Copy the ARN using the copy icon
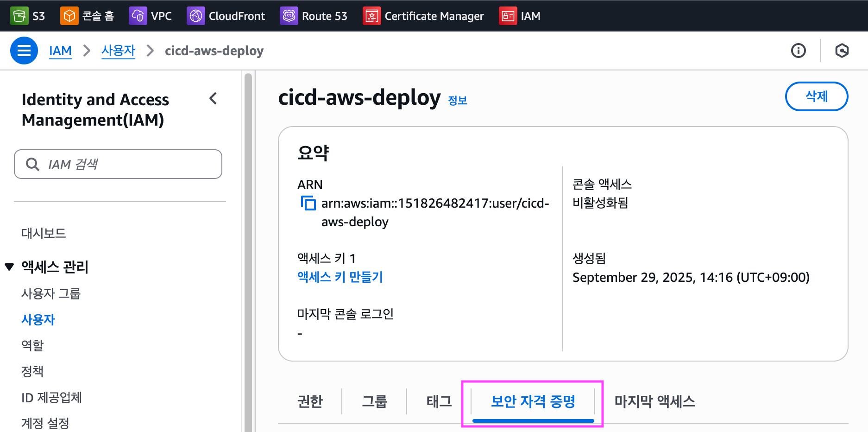Viewport: 868px width, 432px height. pos(308,203)
